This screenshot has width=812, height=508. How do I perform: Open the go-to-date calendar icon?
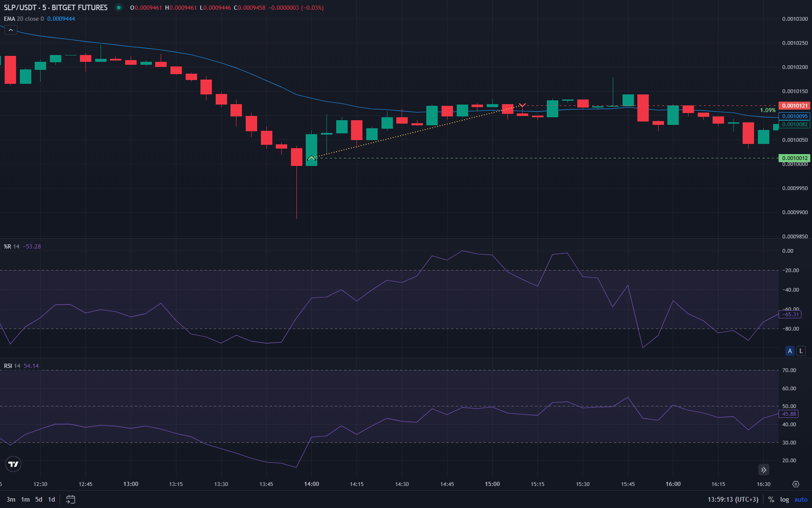click(71, 500)
